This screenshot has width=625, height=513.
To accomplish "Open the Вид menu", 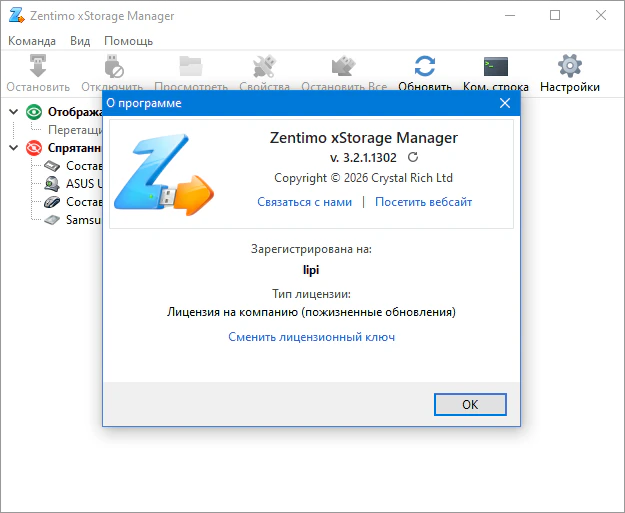I will pyautogui.click(x=80, y=41).
